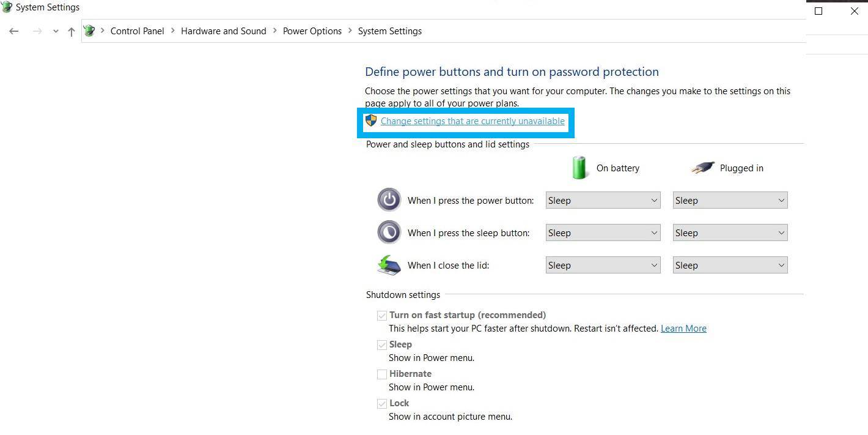
Task: Go to Power Options breadcrumb
Action: (x=312, y=31)
